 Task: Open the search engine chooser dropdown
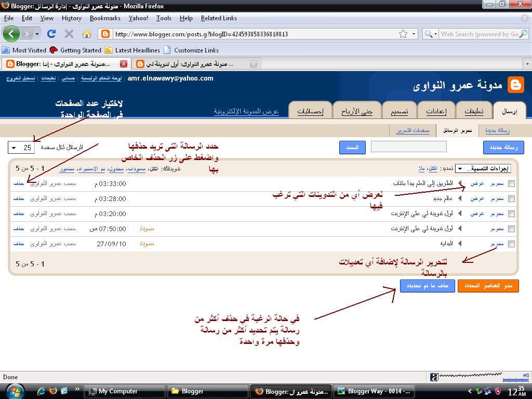[430, 34]
